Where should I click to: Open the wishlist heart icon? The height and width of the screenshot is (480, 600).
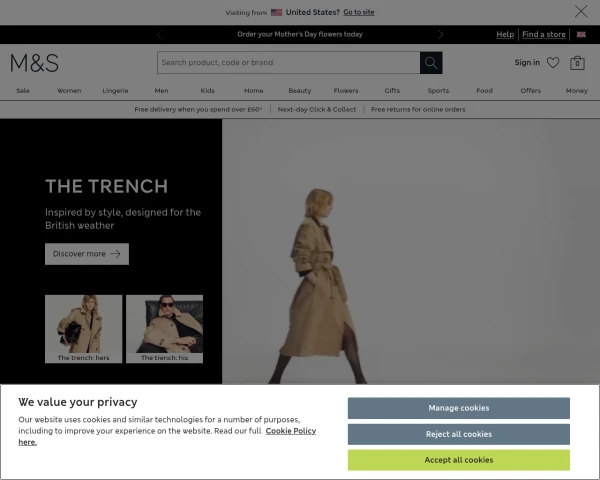[x=553, y=63]
